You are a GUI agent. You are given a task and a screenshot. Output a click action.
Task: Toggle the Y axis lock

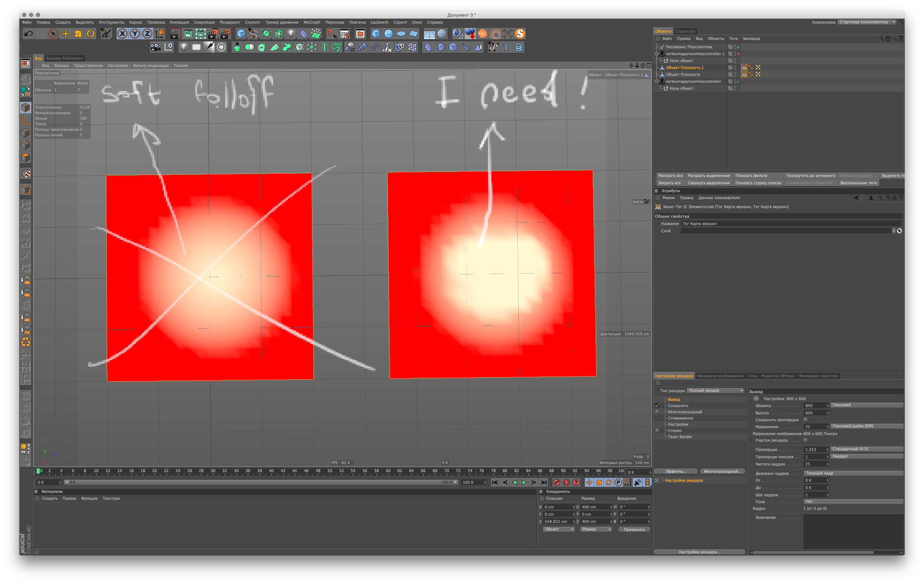pyautogui.click(x=135, y=34)
